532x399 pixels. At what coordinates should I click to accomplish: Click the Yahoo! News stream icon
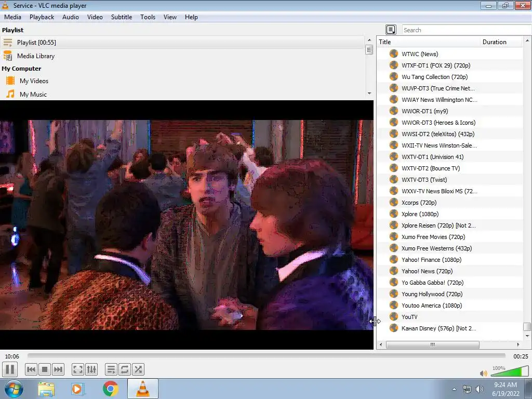click(x=394, y=271)
